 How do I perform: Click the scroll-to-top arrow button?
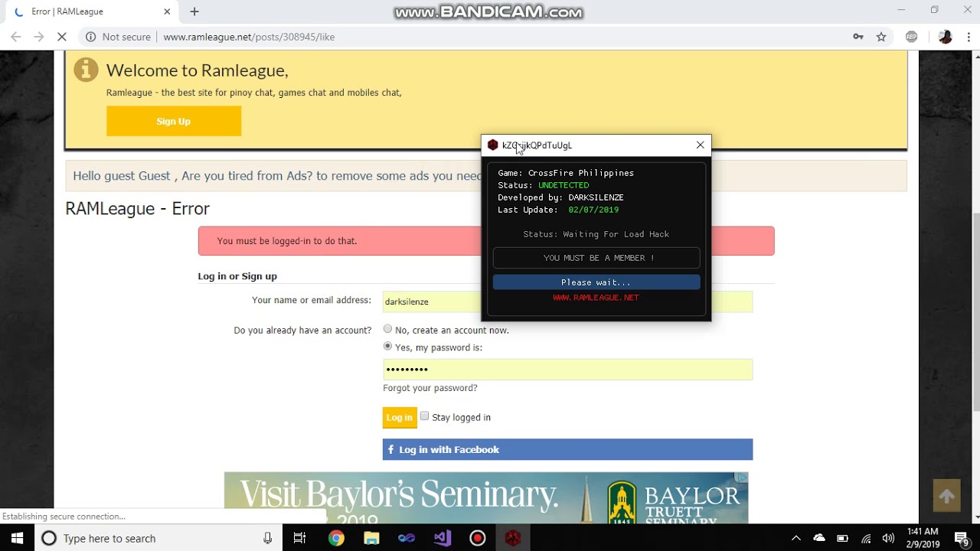(x=946, y=496)
